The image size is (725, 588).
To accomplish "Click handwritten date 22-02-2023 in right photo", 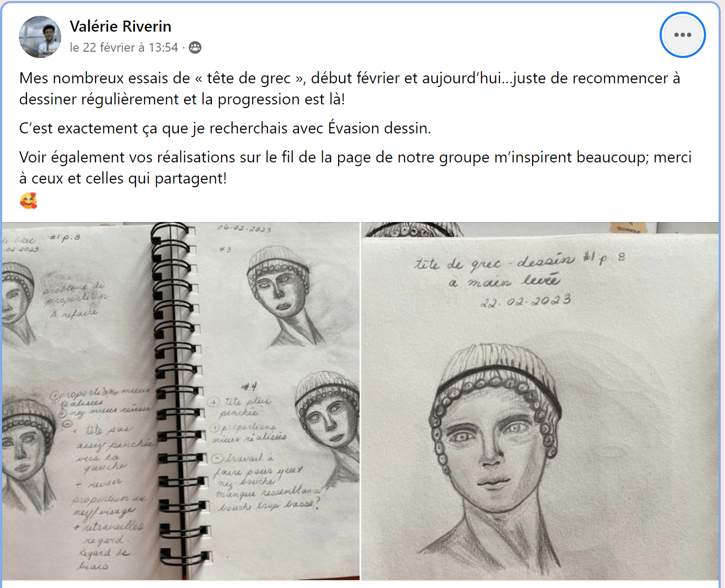I will [x=526, y=301].
